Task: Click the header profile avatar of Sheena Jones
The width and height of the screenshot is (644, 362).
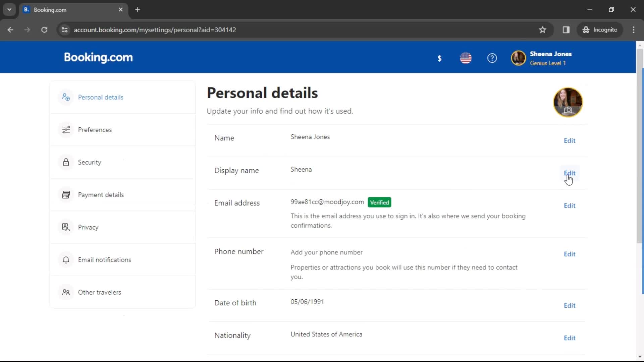Action: pyautogui.click(x=518, y=58)
